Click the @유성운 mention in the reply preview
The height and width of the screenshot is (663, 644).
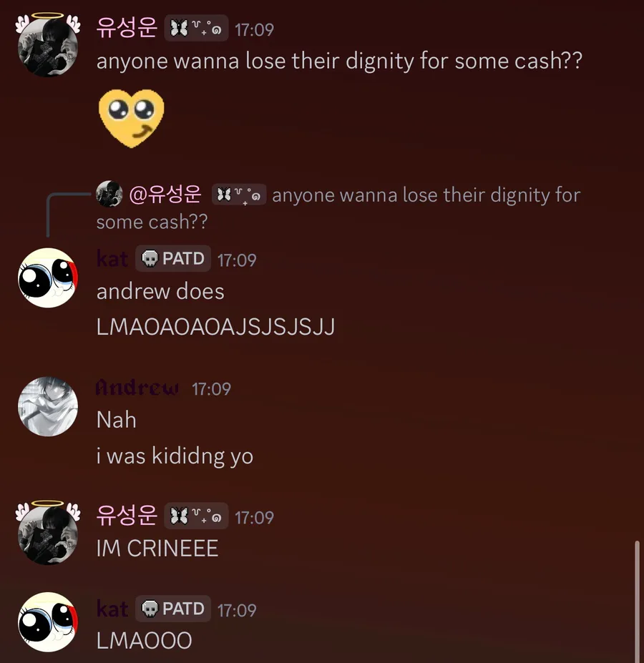tap(165, 195)
